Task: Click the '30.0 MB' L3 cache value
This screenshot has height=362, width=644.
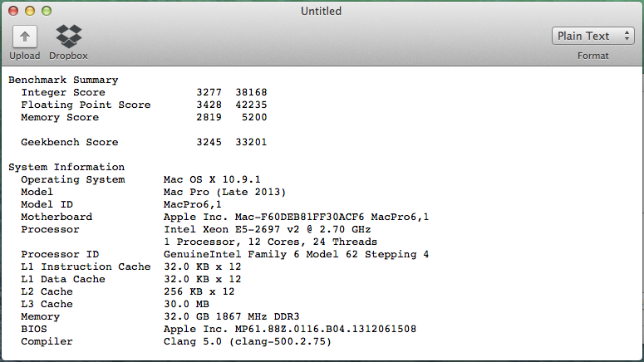Action: pyautogui.click(x=186, y=304)
